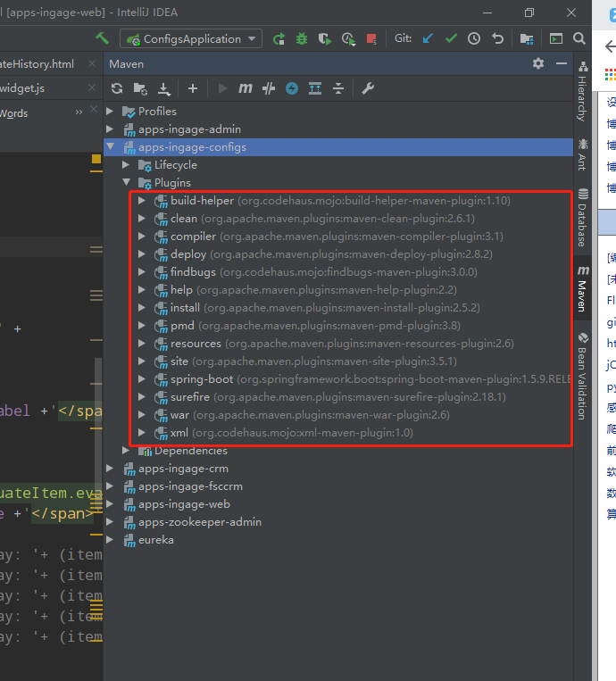
Task: Open the Ant tool window tab
Action: [x=583, y=154]
